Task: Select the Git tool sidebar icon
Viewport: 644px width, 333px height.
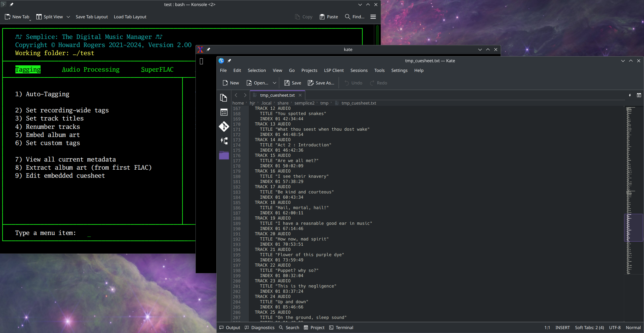Action: coord(224,126)
